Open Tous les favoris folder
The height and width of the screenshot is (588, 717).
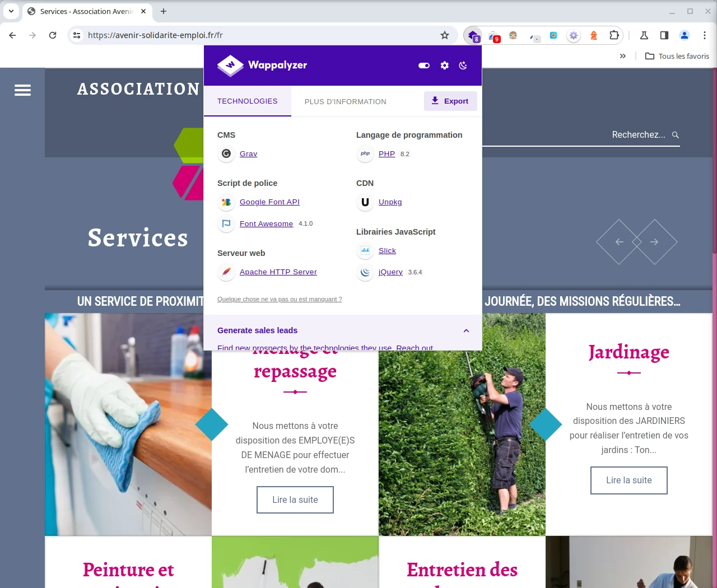677,56
